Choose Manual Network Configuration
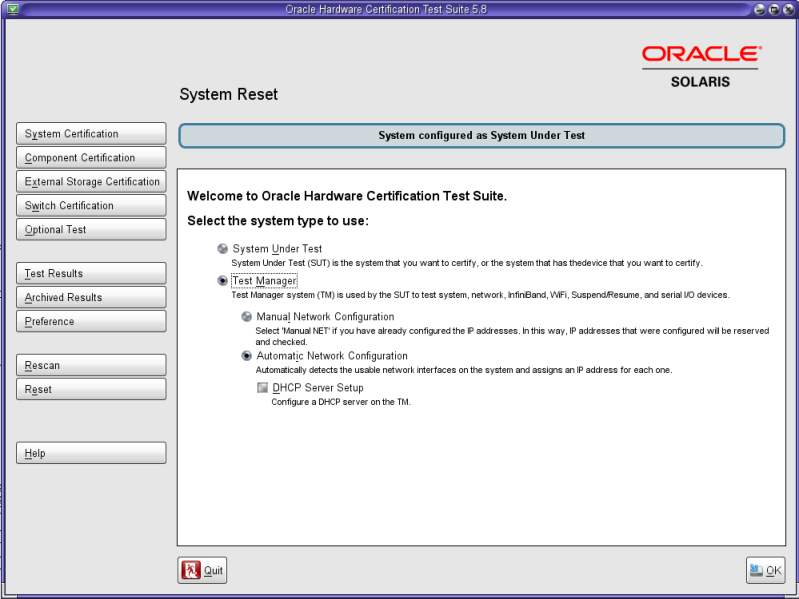This screenshot has width=799, height=599. 247,317
